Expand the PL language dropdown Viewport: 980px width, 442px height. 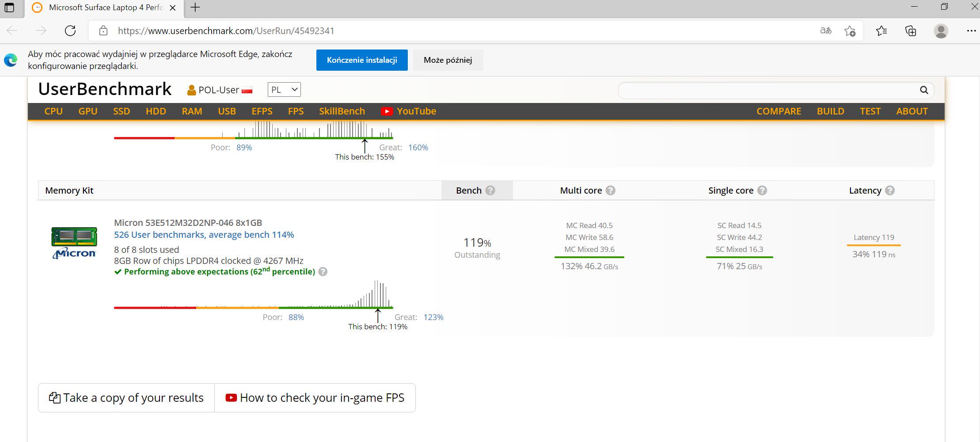click(x=284, y=90)
